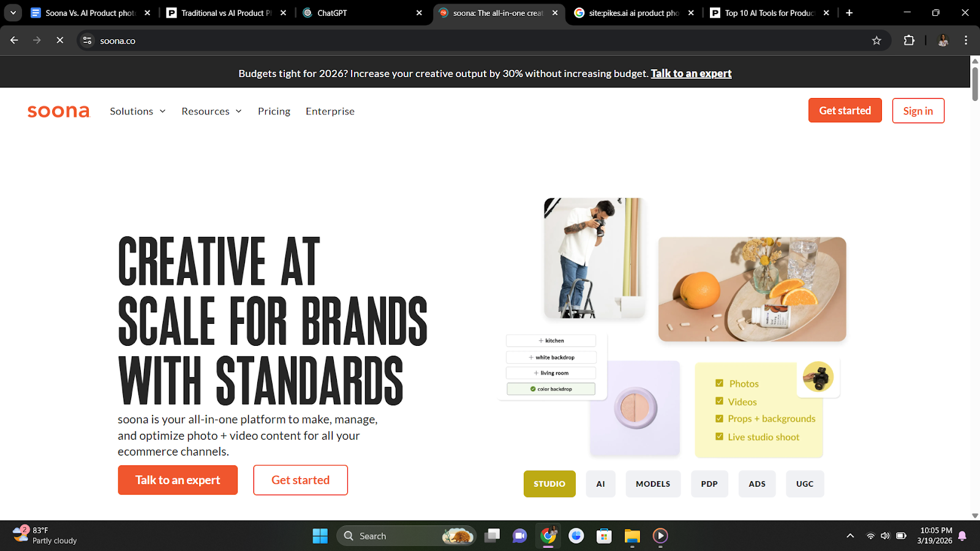The image size is (980, 551).
Task: Open the tab search dropdown arrow
Action: point(13,13)
